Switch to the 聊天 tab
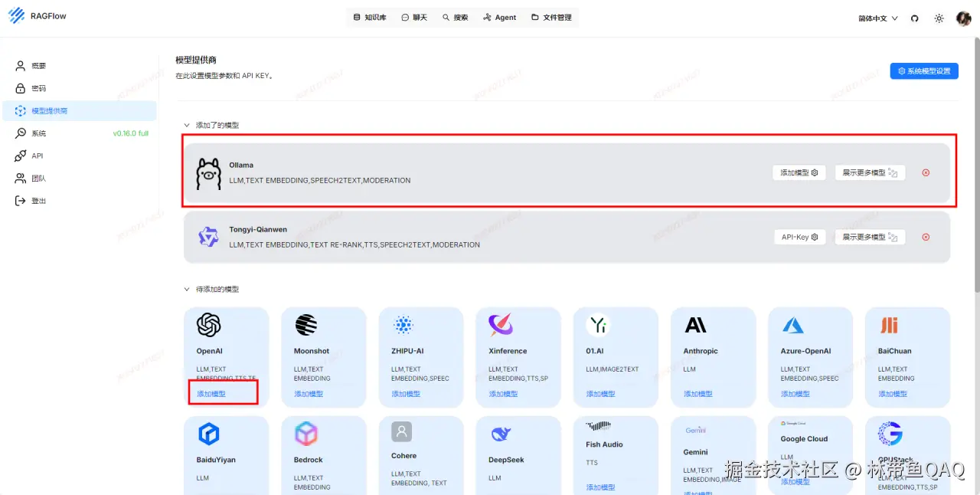Screen dimensions: 980x495 coord(414,17)
